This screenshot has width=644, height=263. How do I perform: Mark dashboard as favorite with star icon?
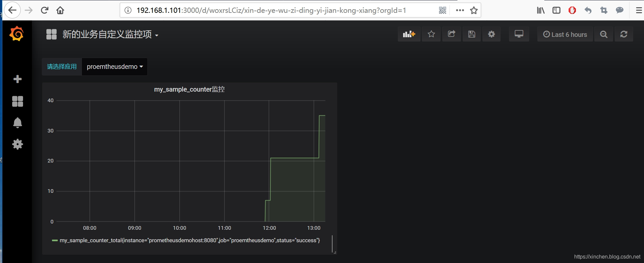coord(431,34)
